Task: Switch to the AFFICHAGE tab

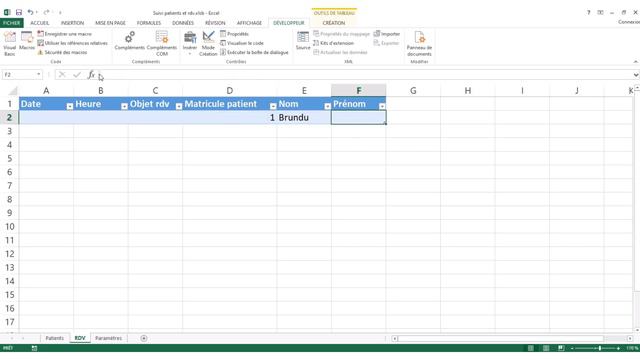Action: 249,23
